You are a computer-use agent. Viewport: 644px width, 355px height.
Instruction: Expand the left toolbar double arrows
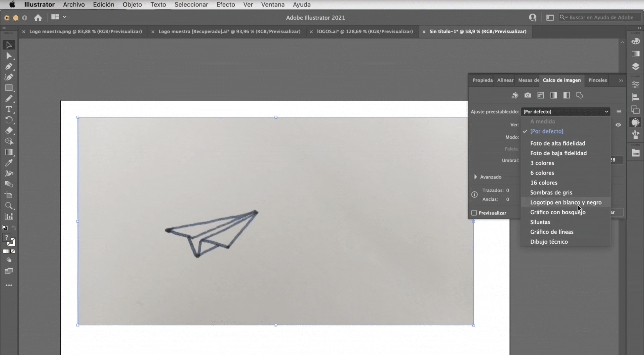click(x=4, y=28)
